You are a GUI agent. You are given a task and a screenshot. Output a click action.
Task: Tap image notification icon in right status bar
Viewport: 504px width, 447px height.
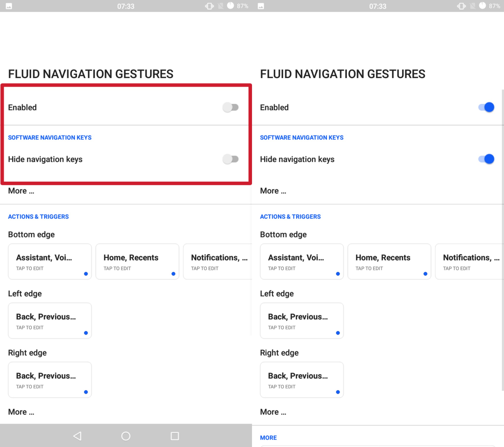[261, 6]
